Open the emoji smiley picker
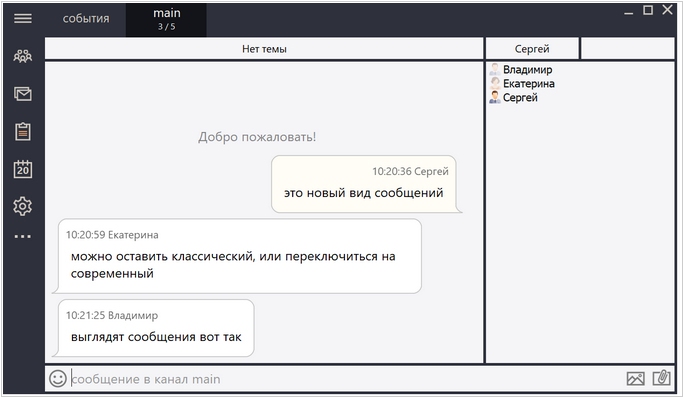Viewport: 683px width, 397px height. (58, 378)
